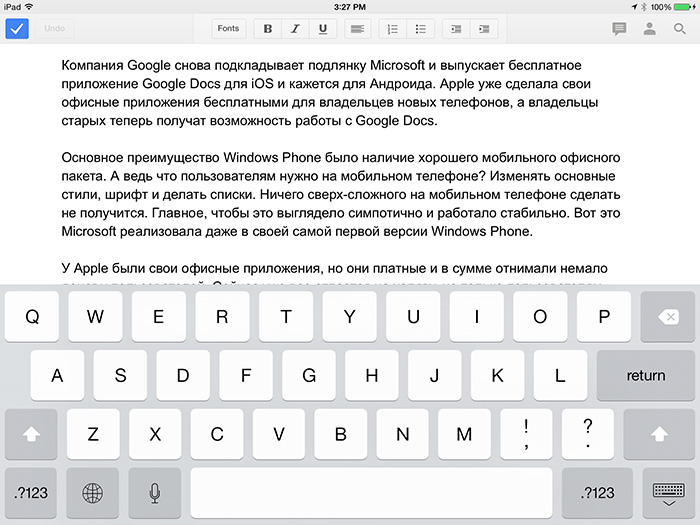The width and height of the screenshot is (700, 525).
Task: Tap the Undo button
Action: pyautogui.click(x=54, y=29)
